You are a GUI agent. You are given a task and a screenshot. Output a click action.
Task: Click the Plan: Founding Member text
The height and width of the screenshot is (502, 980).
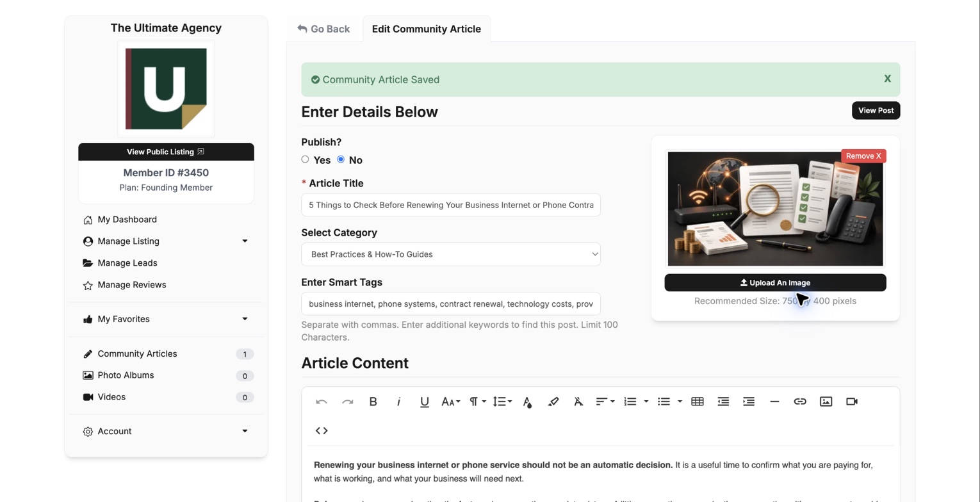click(x=166, y=188)
